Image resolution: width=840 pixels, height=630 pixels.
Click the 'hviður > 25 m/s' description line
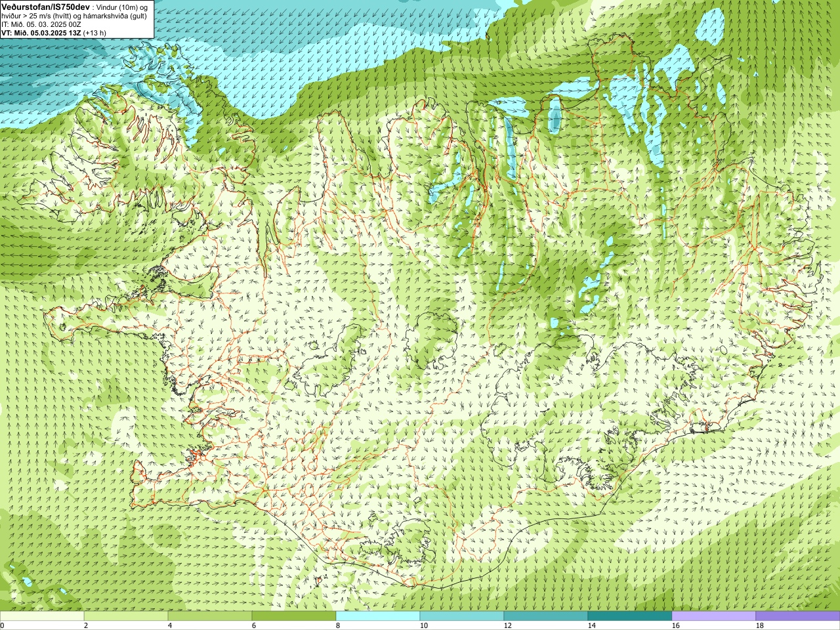pos(74,15)
